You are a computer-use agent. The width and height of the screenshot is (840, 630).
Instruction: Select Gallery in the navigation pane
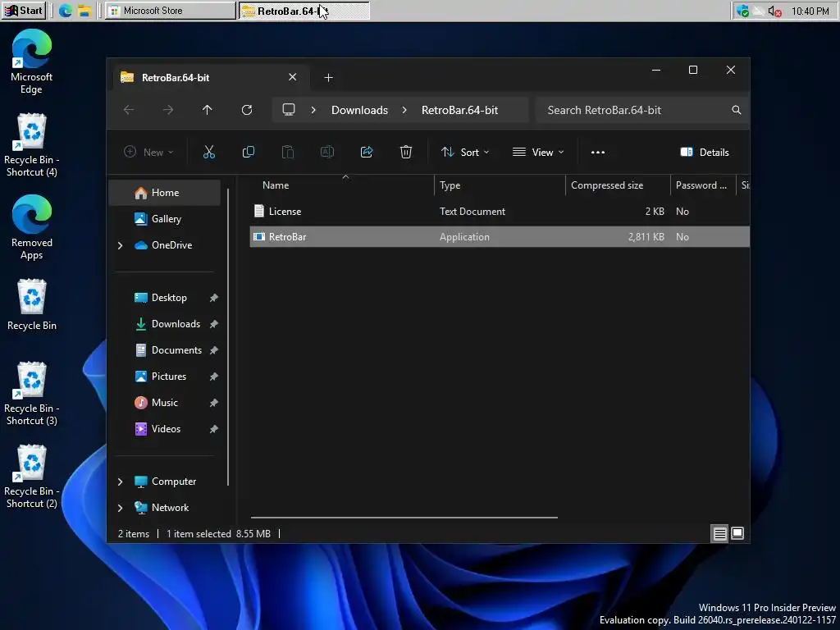tap(164, 219)
